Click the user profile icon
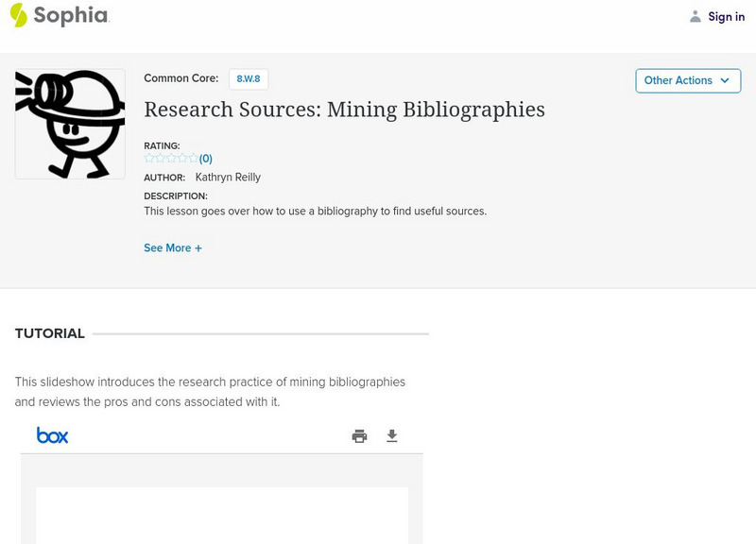756x544 pixels. click(x=696, y=17)
